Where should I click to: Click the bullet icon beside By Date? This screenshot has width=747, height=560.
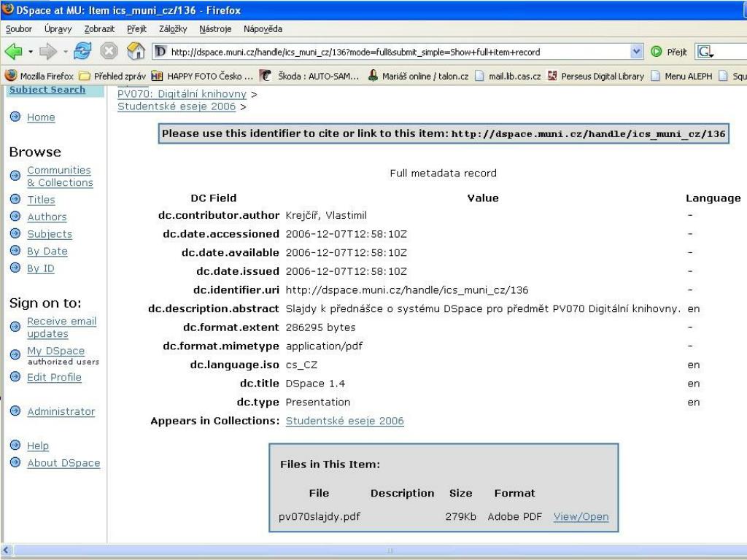coord(15,250)
